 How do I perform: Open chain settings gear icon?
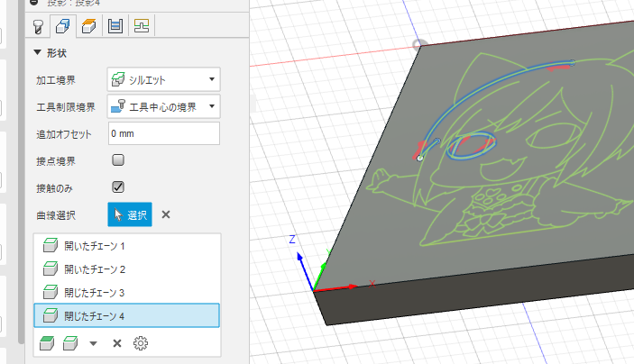pyautogui.click(x=141, y=343)
